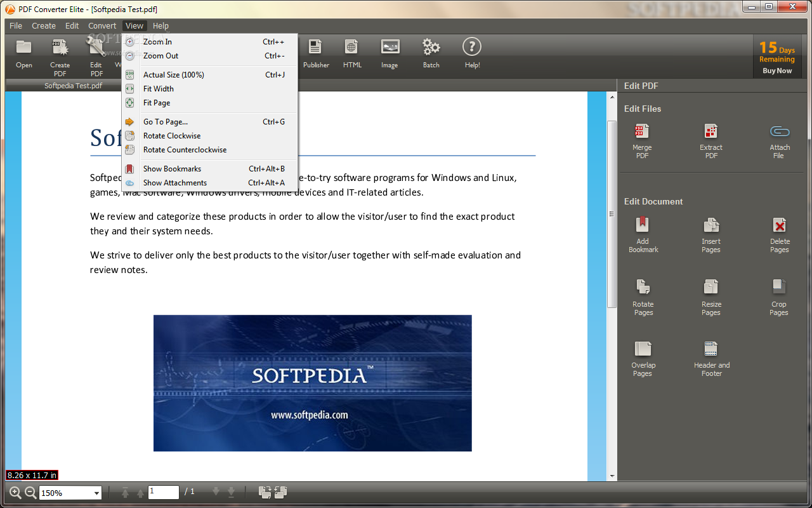Click the Extract PDF icon
Viewport: 812px width, 508px height.
[x=711, y=131]
